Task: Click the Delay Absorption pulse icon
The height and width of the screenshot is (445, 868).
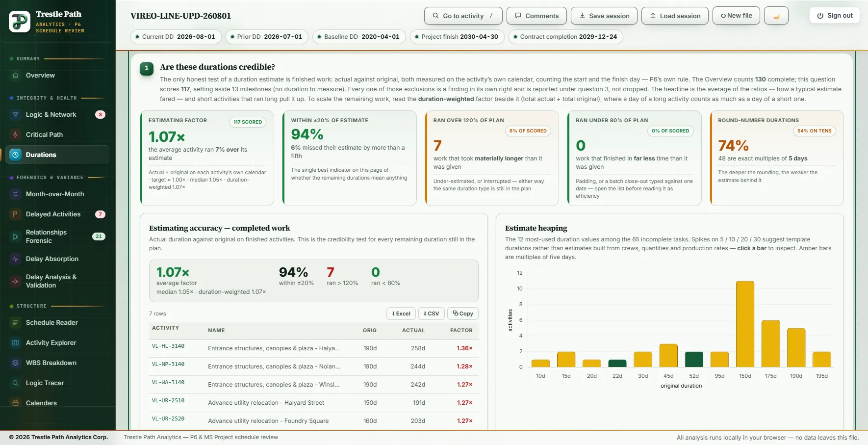Action: point(15,259)
